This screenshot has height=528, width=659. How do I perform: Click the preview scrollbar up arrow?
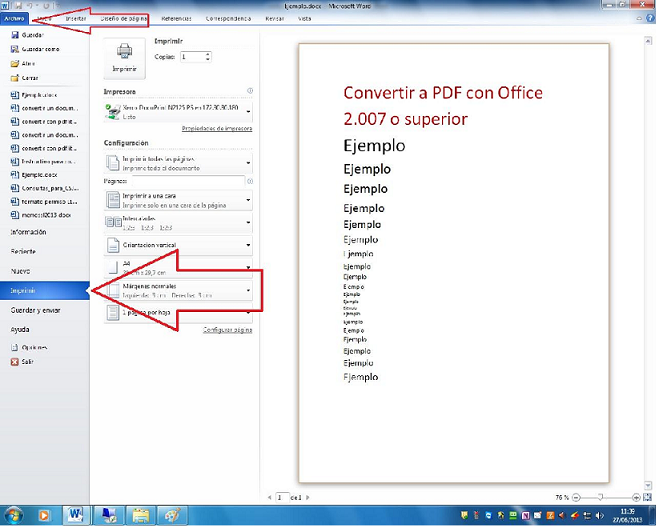coord(648,41)
